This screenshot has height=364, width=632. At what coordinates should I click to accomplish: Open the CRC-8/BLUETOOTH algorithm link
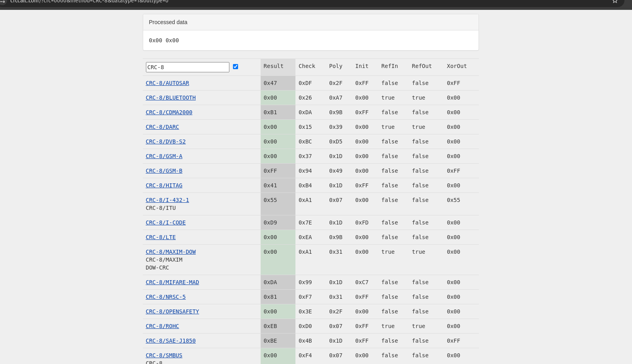[x=170, y=98]
